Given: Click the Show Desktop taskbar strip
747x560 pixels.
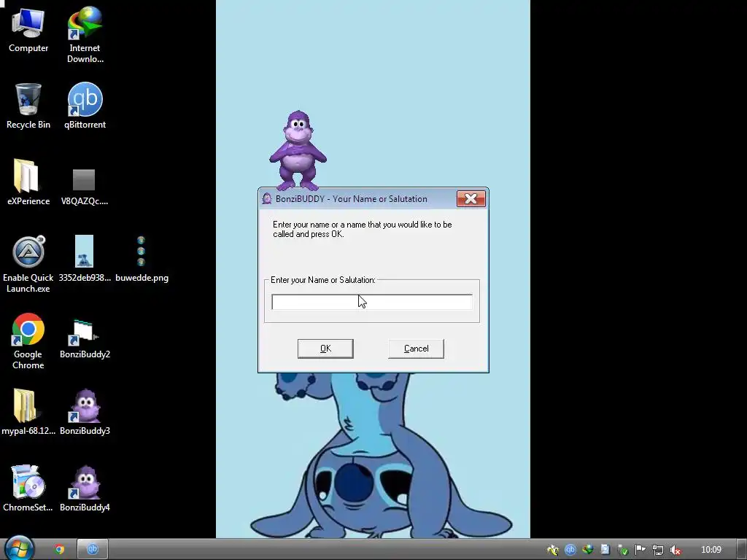Looking at the screenshot, I should (742, 550).
